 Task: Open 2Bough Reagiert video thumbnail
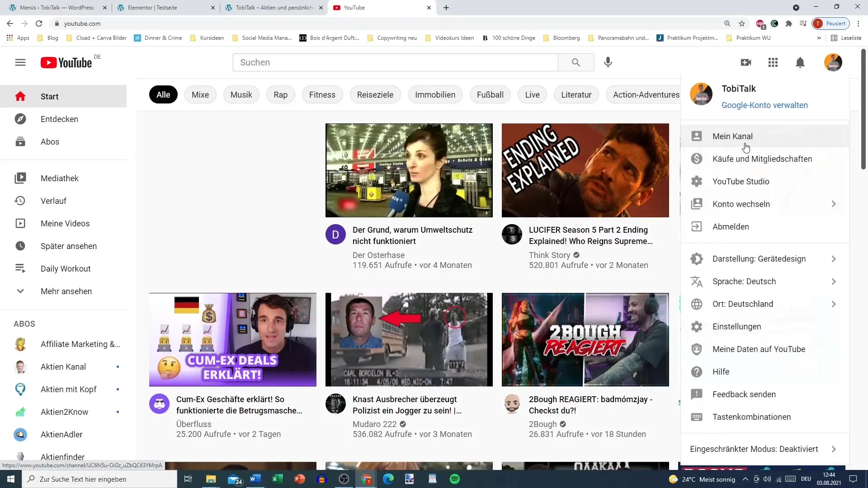(x=585, y=339)
